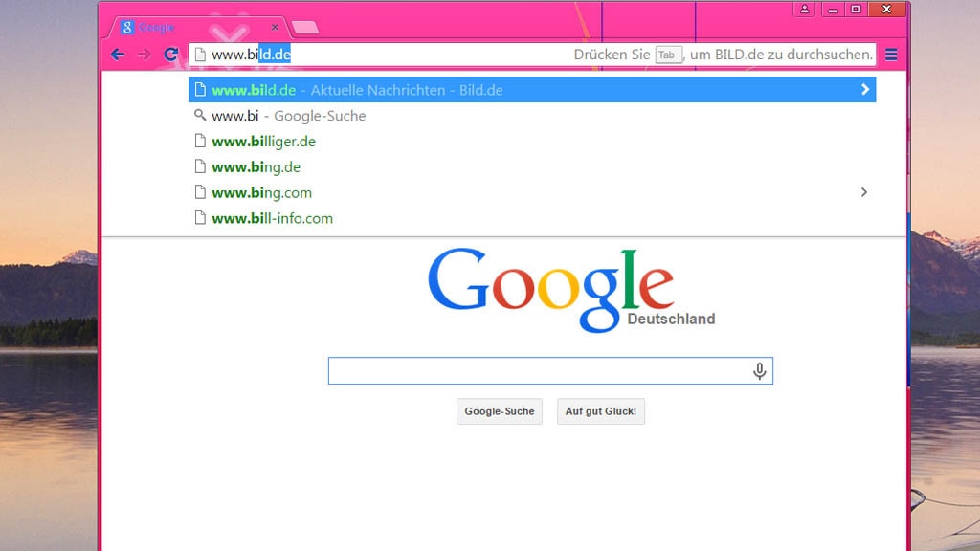This screenshot has width=980, height=551.
Task: Click the Google-Suche button
Action: point(500,411)
